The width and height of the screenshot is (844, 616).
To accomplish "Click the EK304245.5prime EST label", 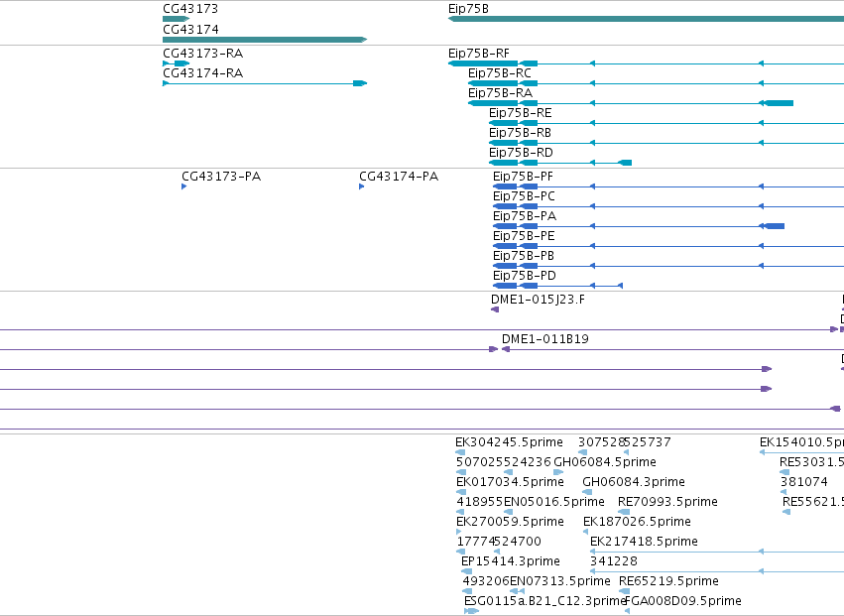I will point(509,442).
